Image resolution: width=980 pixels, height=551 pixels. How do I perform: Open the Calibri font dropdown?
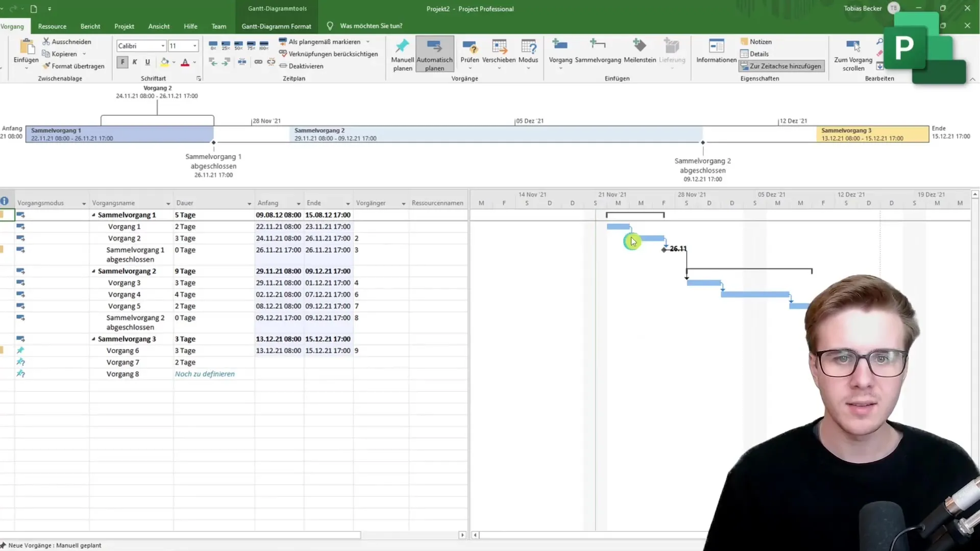pyautogui.click(x=163, y=46)
